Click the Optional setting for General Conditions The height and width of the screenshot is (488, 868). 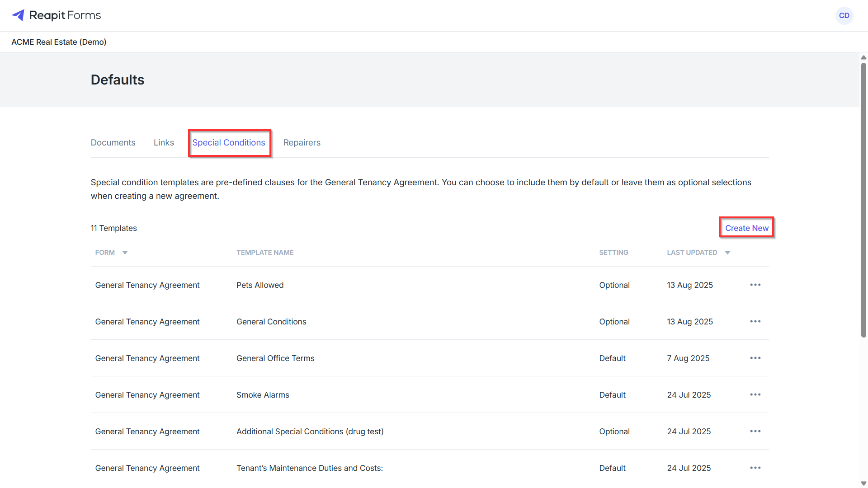(614, 322)
